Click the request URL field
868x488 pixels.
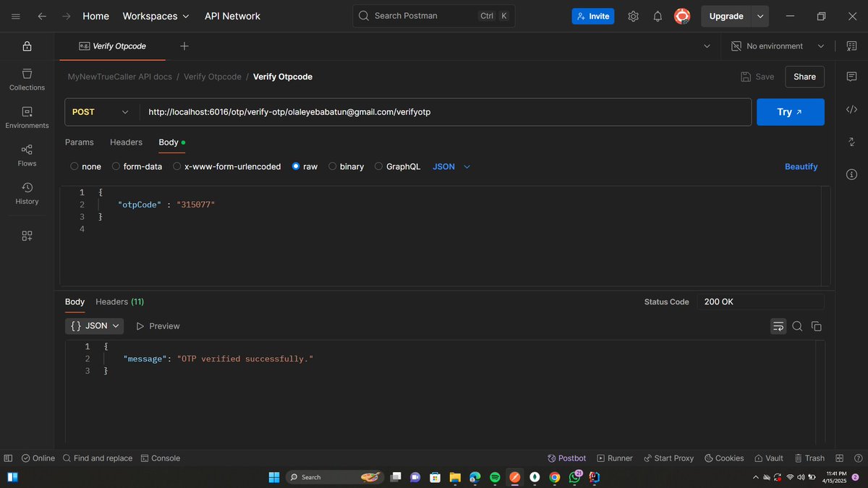[x=445, y=112]
